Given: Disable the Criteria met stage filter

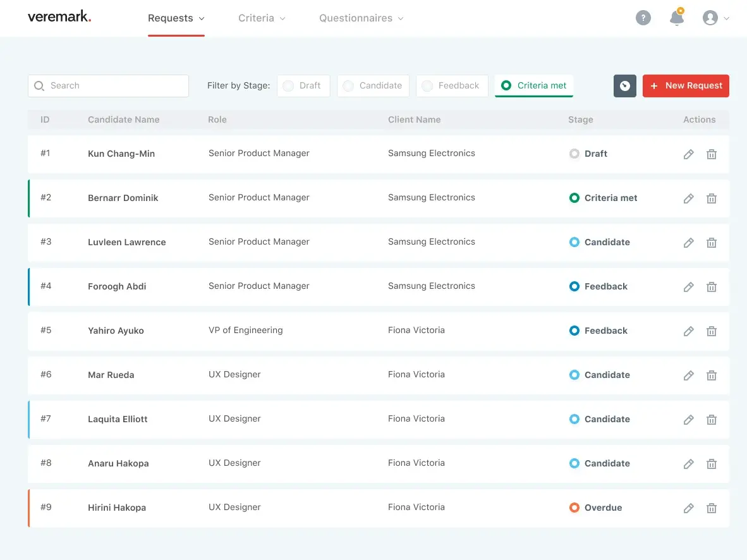Looking at the screenshot, I should [534, 86].
